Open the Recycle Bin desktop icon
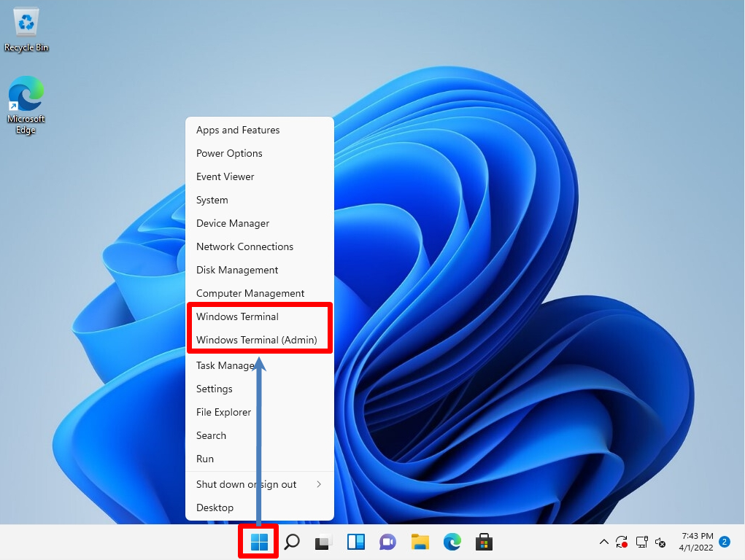This screenshot has height=560, width=745. click(x=26, y=29)
